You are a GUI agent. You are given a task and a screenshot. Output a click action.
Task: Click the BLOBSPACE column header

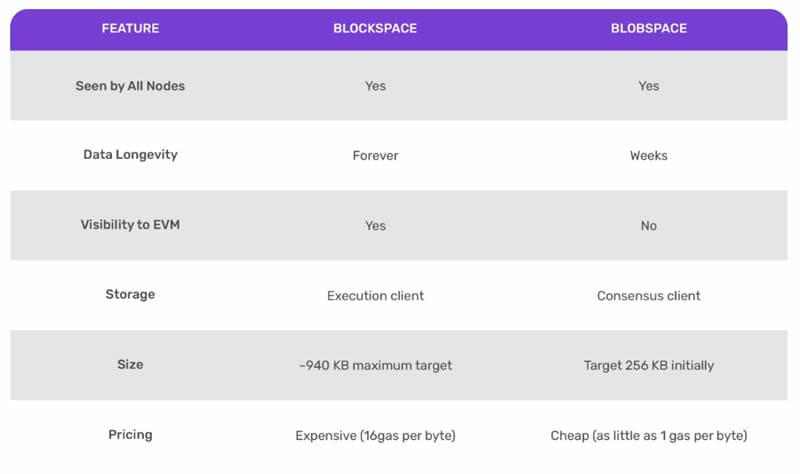[x=648, y=29]
